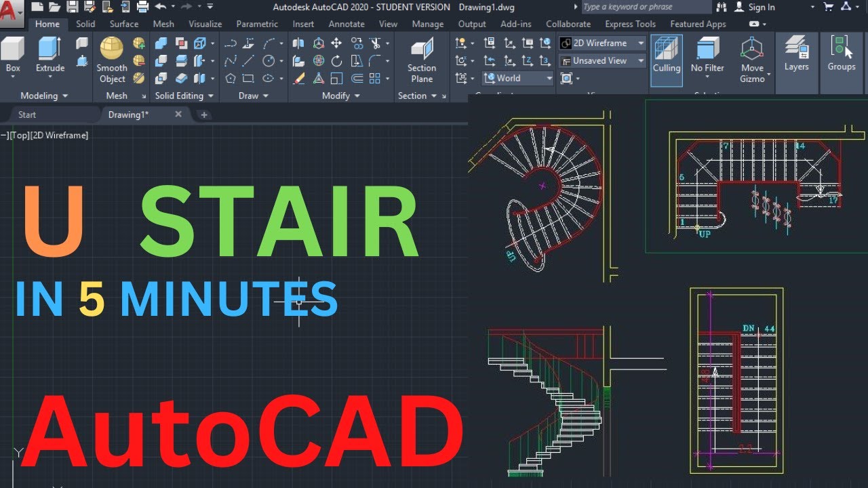Screen dimensions: 868x488
Task: Select the Line draw tool
Action: 248,61
